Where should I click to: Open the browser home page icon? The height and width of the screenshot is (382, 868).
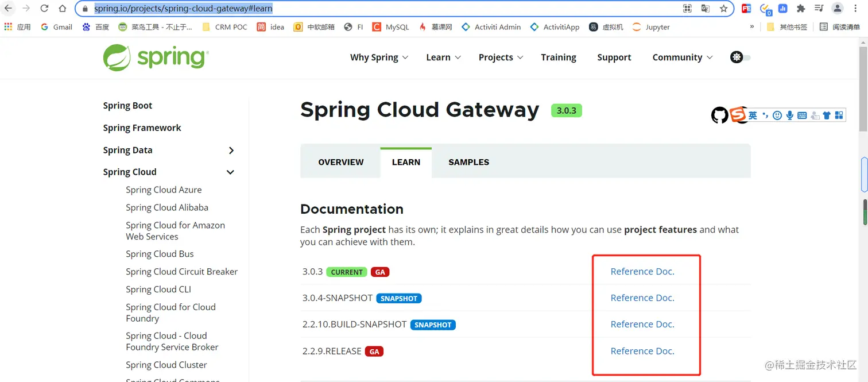(63, 9)
